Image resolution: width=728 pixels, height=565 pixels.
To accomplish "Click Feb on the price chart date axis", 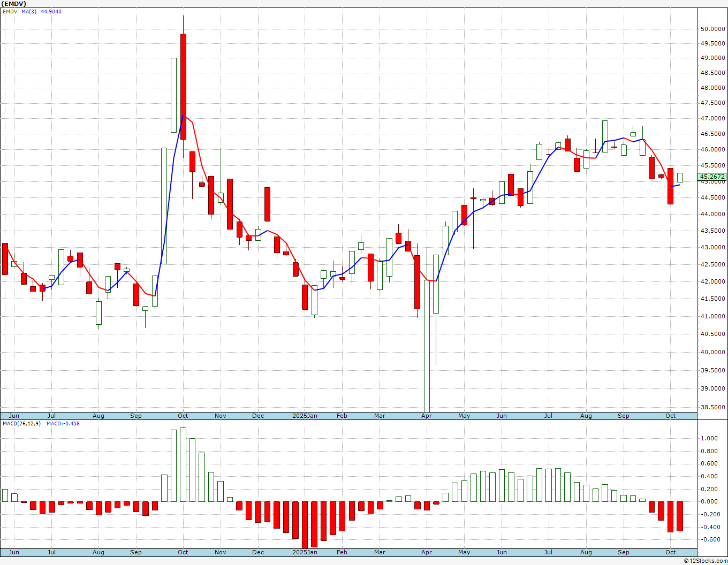I will pyautogui.click(x=342, y=416).
